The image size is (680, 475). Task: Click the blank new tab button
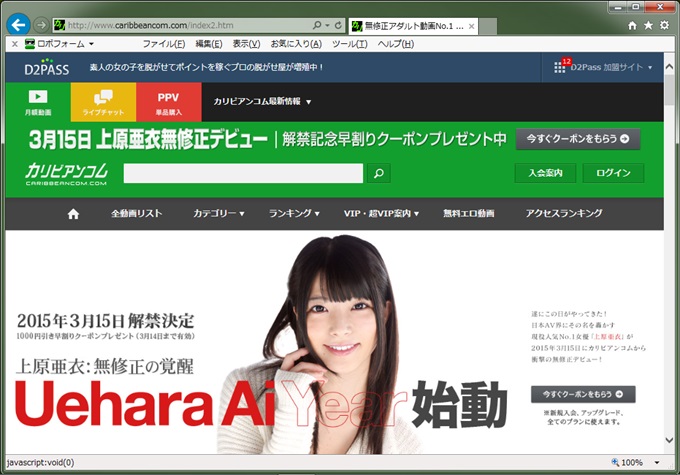[x=487, y=26]
